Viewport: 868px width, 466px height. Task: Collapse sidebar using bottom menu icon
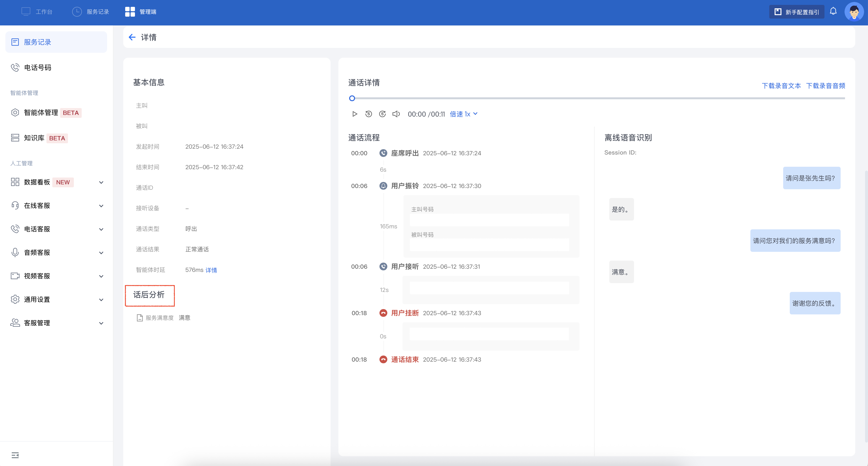(x=15, y=455)
